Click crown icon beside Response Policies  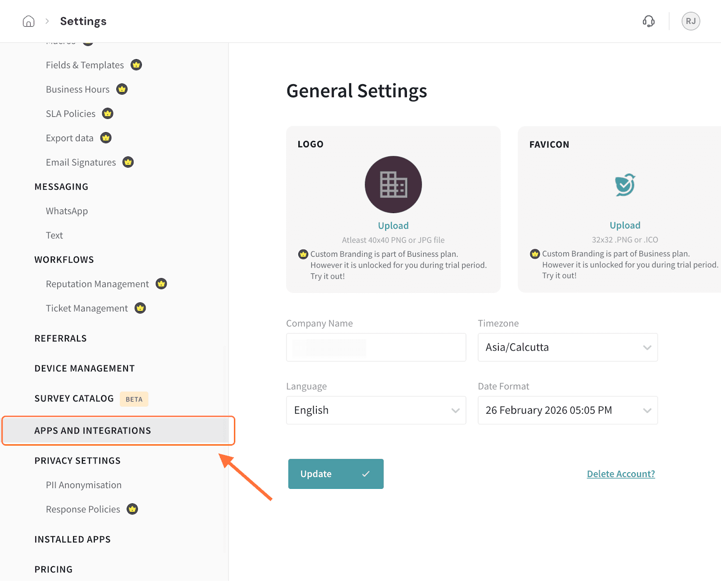click(x=132, y=509)
